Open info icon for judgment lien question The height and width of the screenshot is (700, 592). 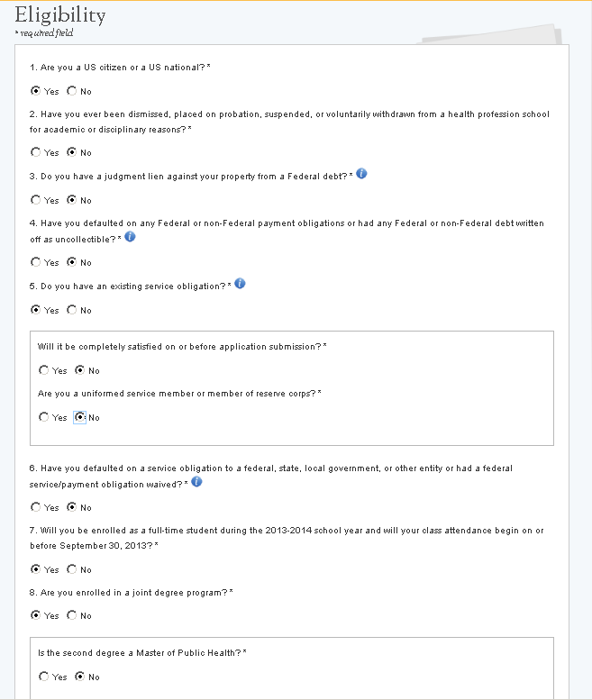(361, 174)
